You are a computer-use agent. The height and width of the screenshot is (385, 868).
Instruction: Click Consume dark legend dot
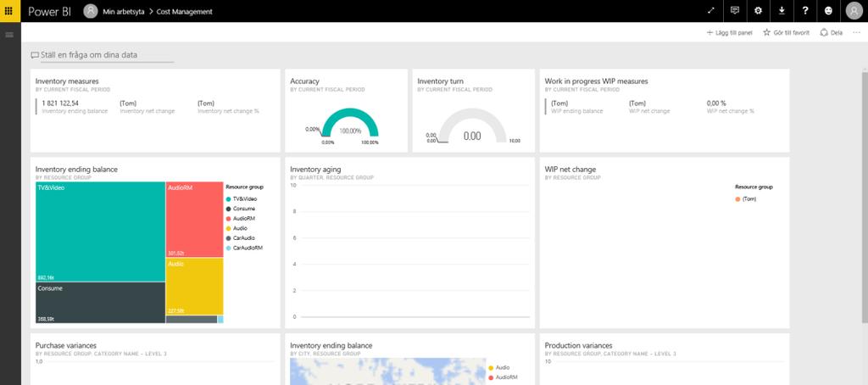click(x=228, y=209)
